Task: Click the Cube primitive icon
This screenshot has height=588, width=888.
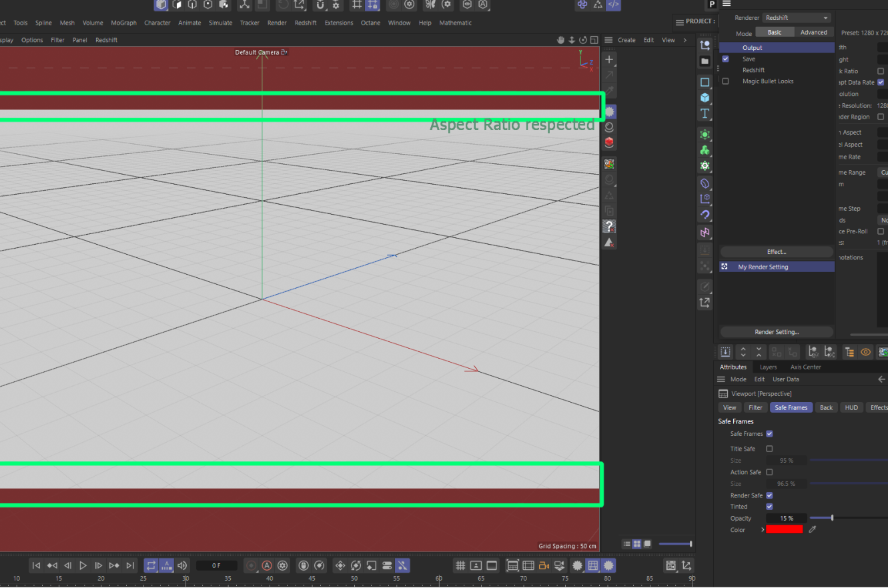Action: click(x=705, y=97)
